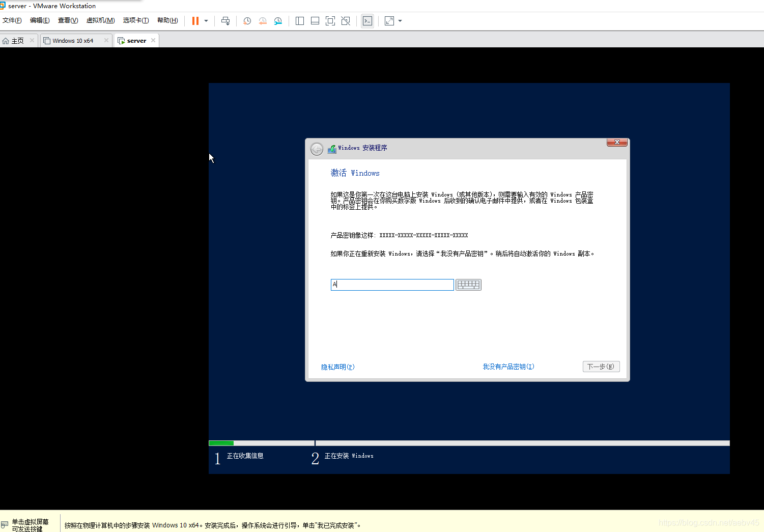
Task: Open the power options dropdown arrow
Action: pos(206,21)
